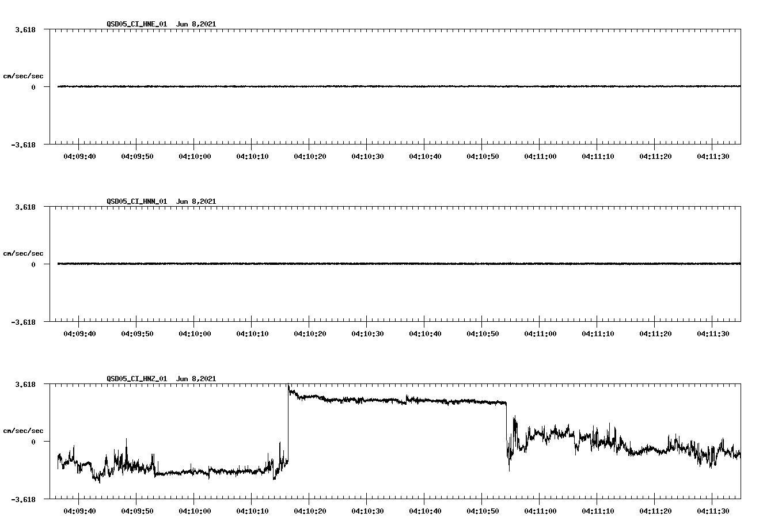782x532 pixels.
Task: Click the QSD05_CI_HNE_01 chart title
Action: coord(137,24)
